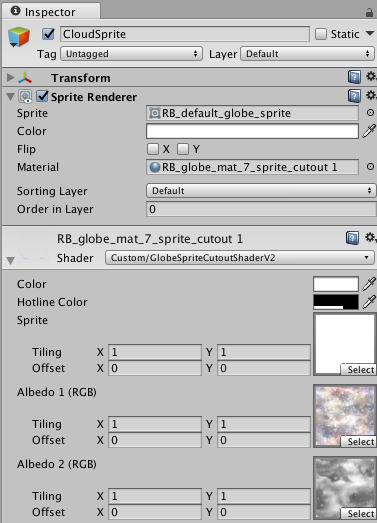Click Albedo 1 Offset X field
Screen dimensions: 377x523
[155, 440]
